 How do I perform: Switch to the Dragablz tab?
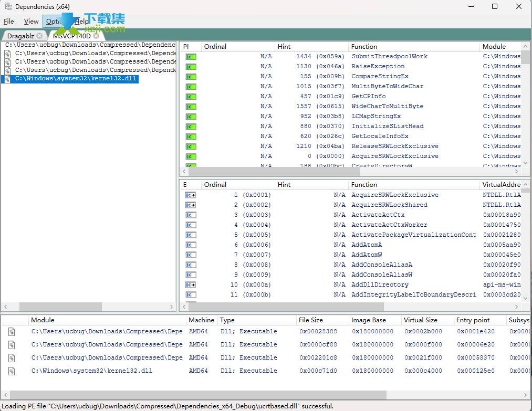click(20, 36)
